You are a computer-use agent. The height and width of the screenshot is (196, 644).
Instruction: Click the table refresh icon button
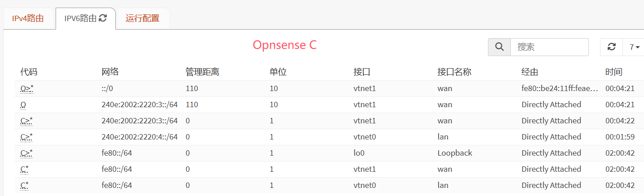click(x=611, y=47)
